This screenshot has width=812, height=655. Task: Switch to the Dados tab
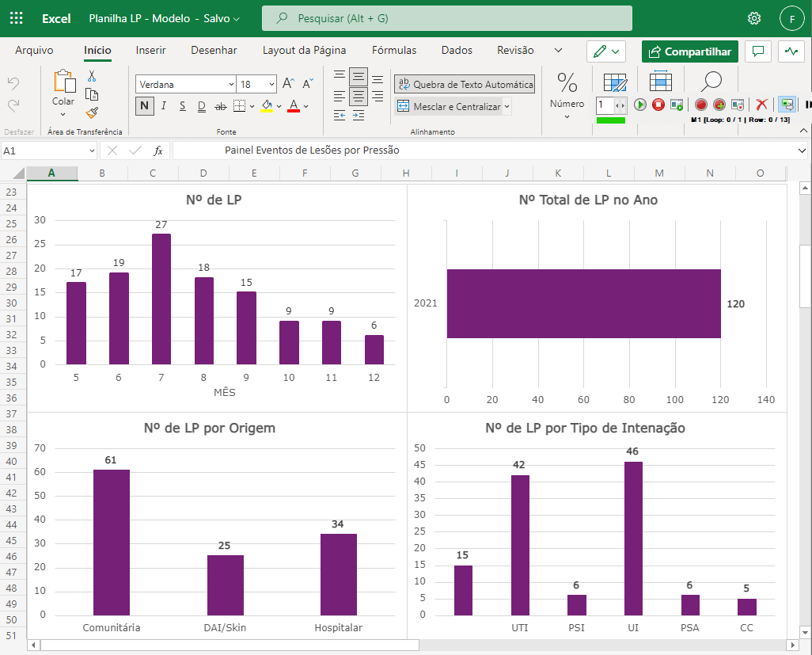(457, 50)
